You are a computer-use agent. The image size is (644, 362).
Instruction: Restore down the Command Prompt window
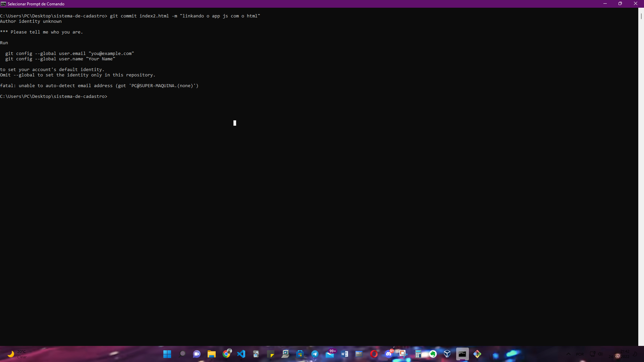[x=620, y=4]
